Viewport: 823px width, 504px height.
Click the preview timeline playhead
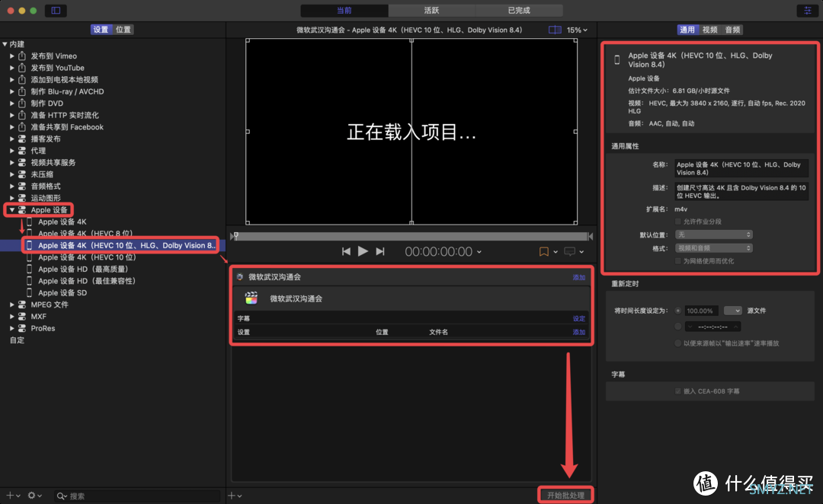(x=235, y=236)
